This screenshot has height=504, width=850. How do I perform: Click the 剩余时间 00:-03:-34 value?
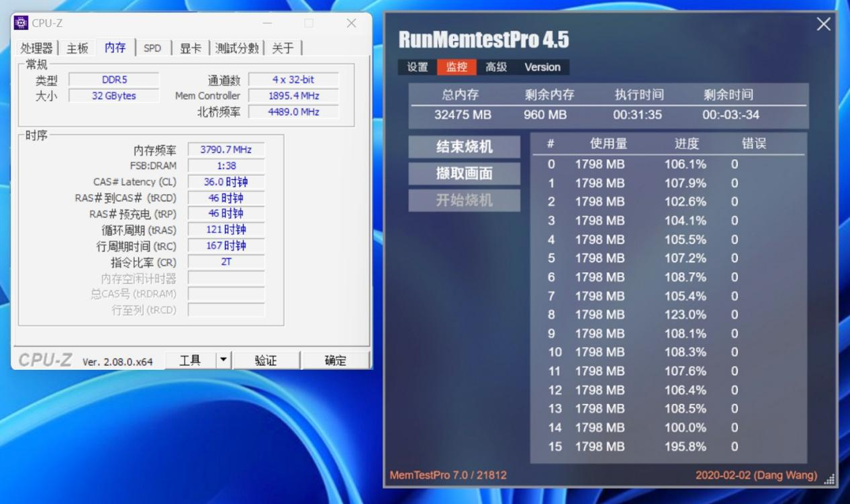[731, 115]
